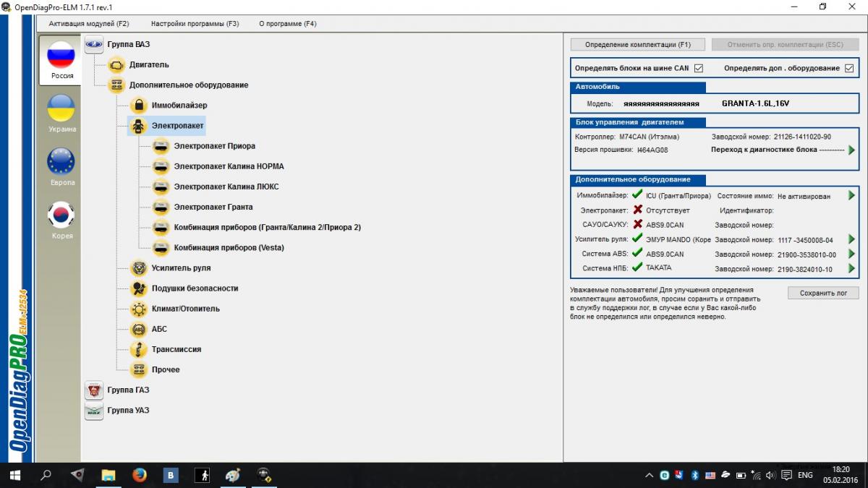Click the Усилитель руля steering wheel icon
Screen dimensions: 868x488
pyautogui.click(x=139, y=267)
